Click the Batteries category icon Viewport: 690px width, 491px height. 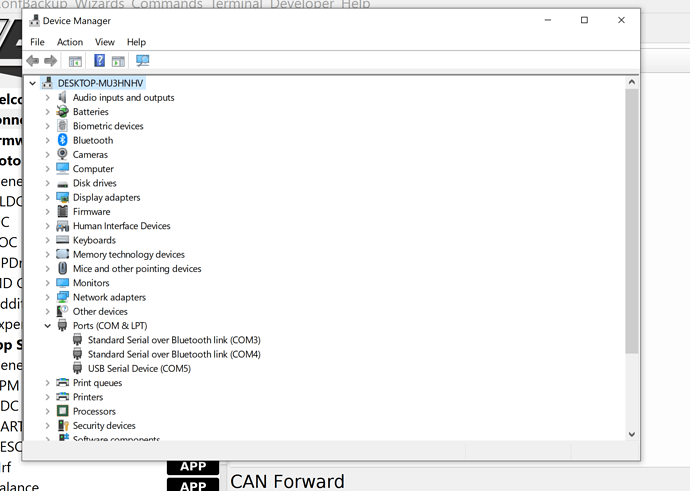point(62,112)
